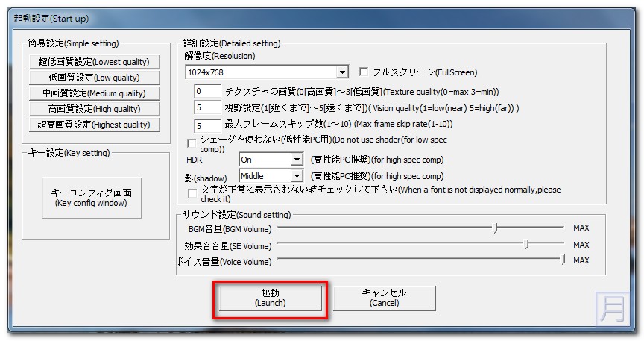Enable the FullScreen checkbox
The image size is (644, 341).
(364, 72)
